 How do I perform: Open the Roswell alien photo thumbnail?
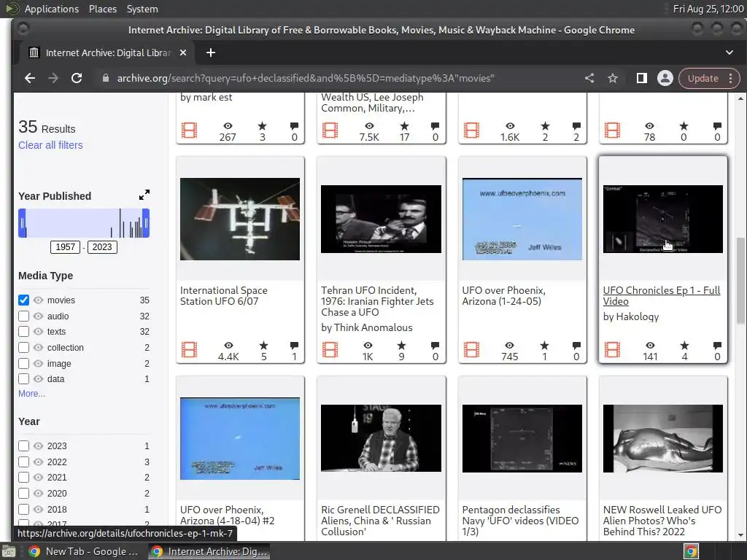(662, 438)
